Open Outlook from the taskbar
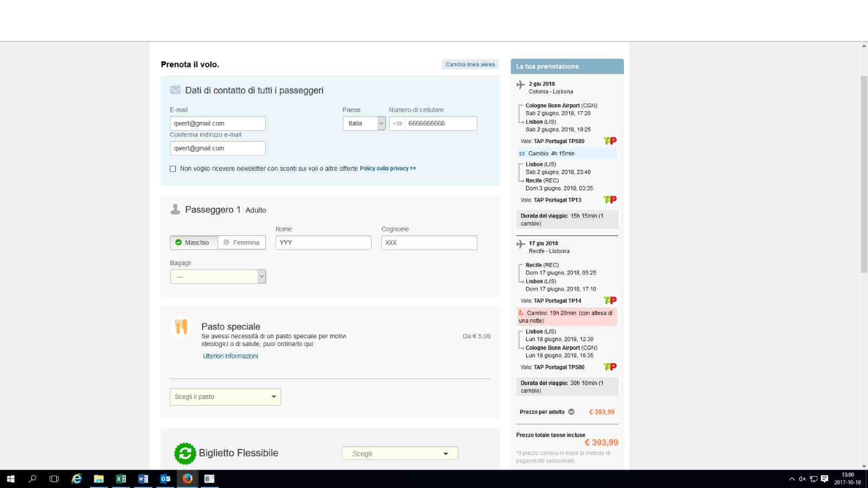Viewport: 868px width, 488px height. tap(165, 479)
